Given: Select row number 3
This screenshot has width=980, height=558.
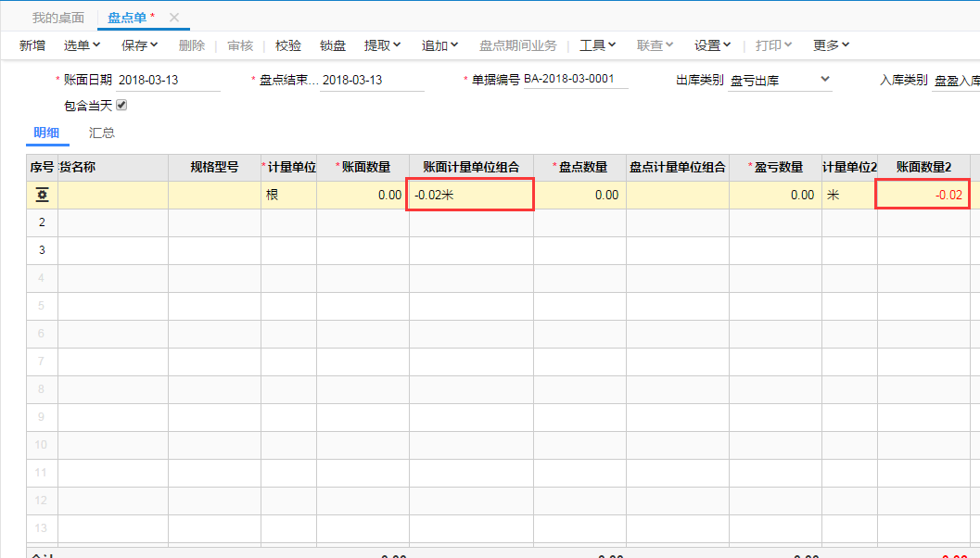Looking at the screenshot, I should click(42, 250).
